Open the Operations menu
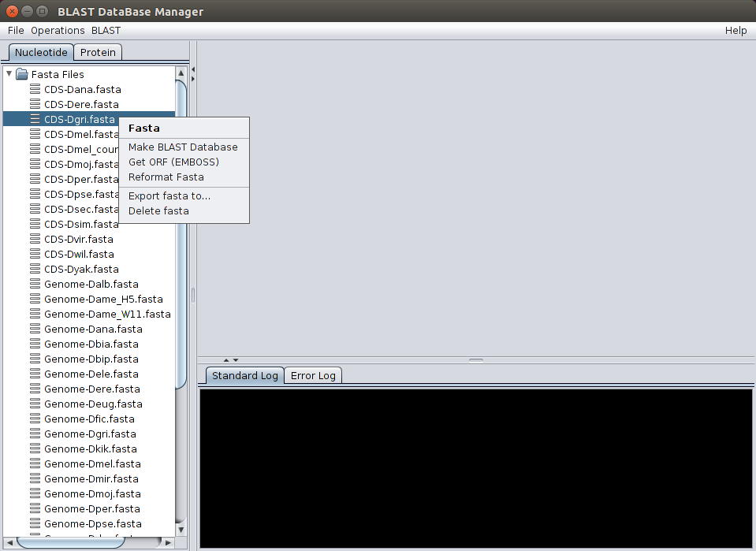Screen dimensions: 756x551 (58, 31)
